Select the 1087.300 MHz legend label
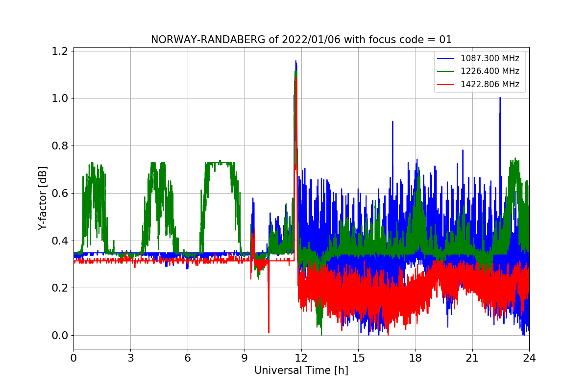Screen dimensions: 588x392 click(490, 58)
